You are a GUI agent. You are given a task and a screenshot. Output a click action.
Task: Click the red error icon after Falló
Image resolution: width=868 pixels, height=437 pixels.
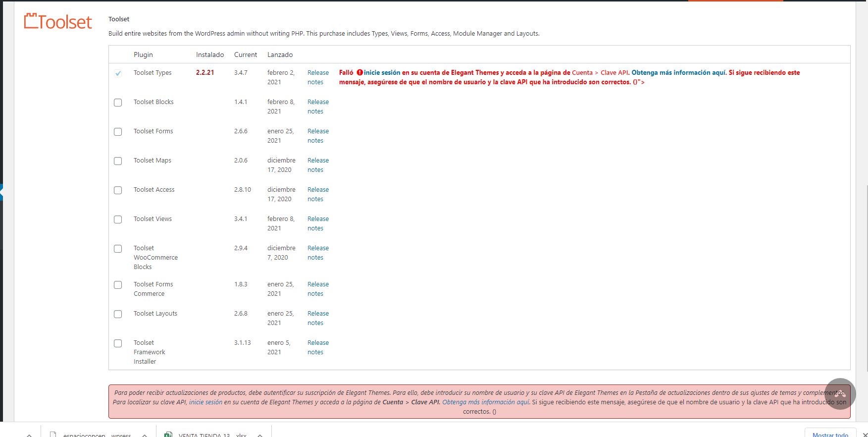point(360,72)
